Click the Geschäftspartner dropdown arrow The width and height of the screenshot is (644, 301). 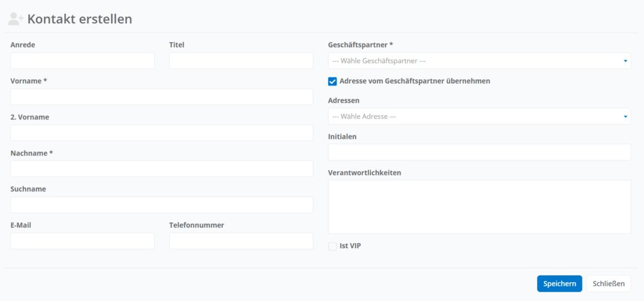pyautogui.click(x=625, y=61)
